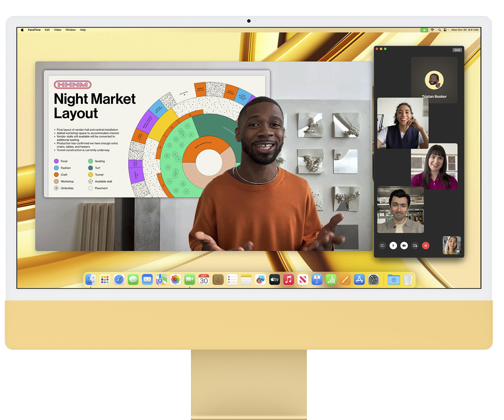The image size is (504, 420).
Task: Open Music from the Dock
Action: (x=289, y=280)
